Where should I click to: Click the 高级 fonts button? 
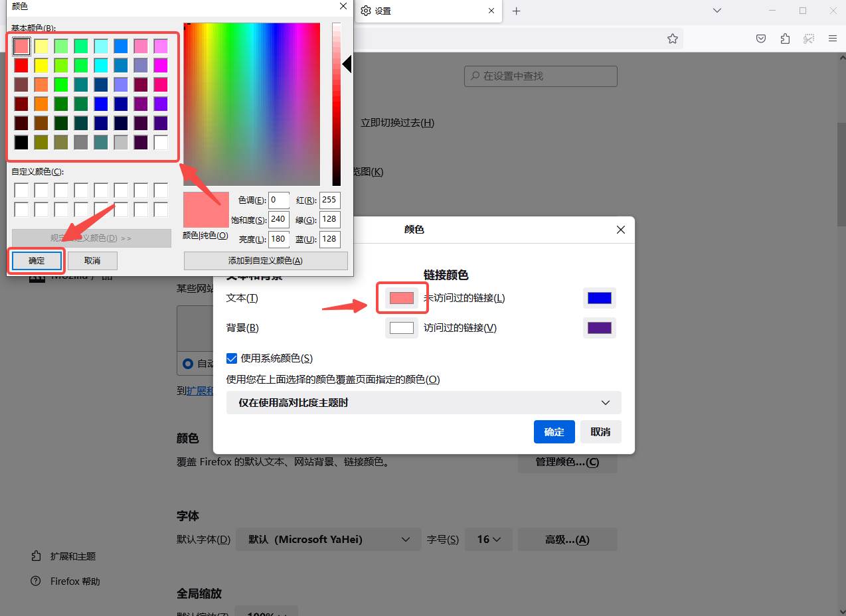pos(568,540)
